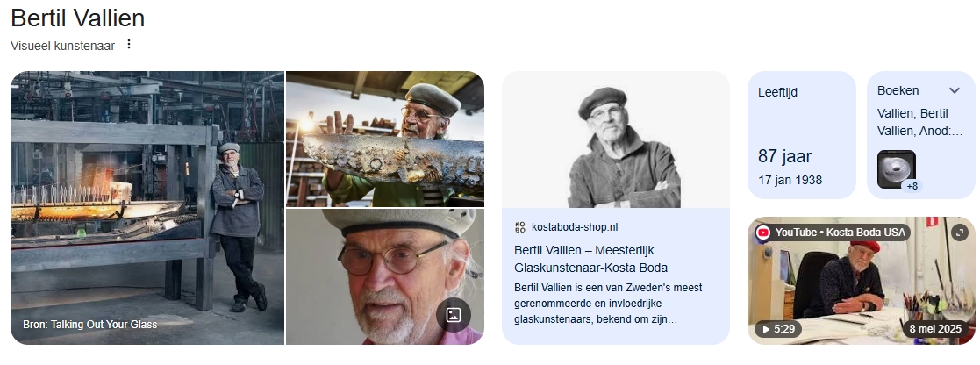The image size is (980, 365).
Task: Play the video via the 5:29 play badge
Action: pos(776,329)
